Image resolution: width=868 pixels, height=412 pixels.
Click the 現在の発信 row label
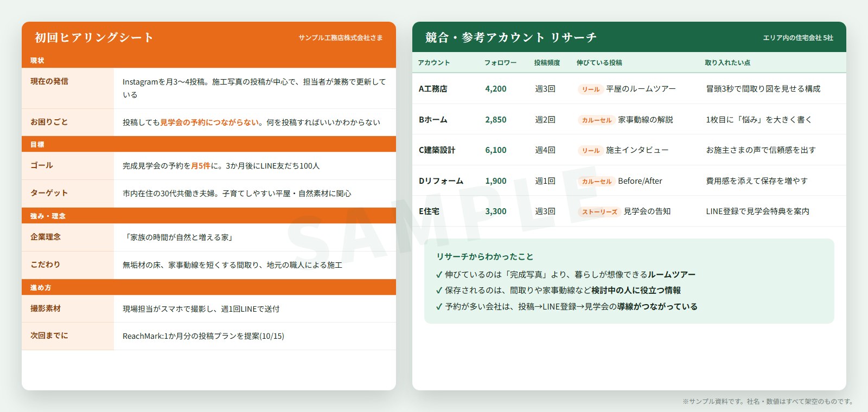[x=49, y=81]
